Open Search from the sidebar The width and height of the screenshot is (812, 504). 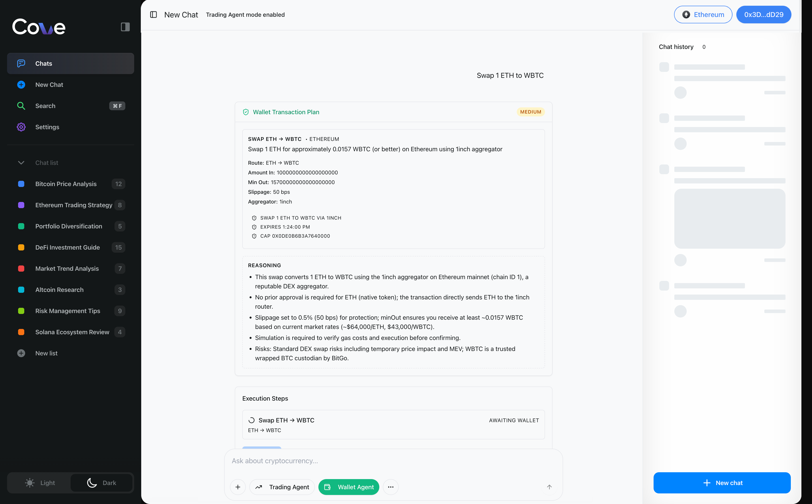point(45,106)
